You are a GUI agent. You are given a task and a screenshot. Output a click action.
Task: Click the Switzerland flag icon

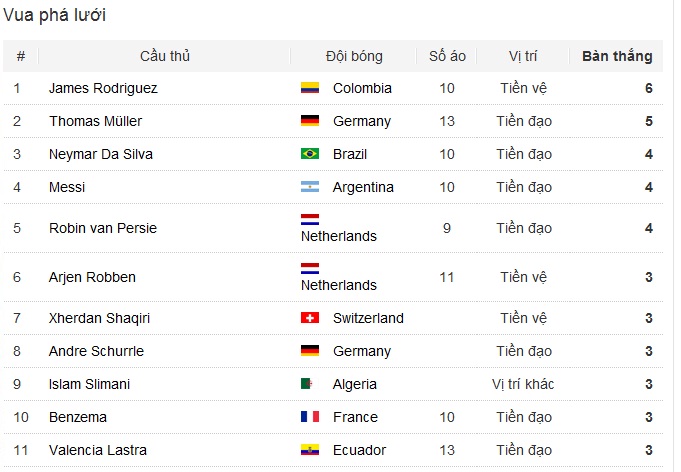point(310,318)
